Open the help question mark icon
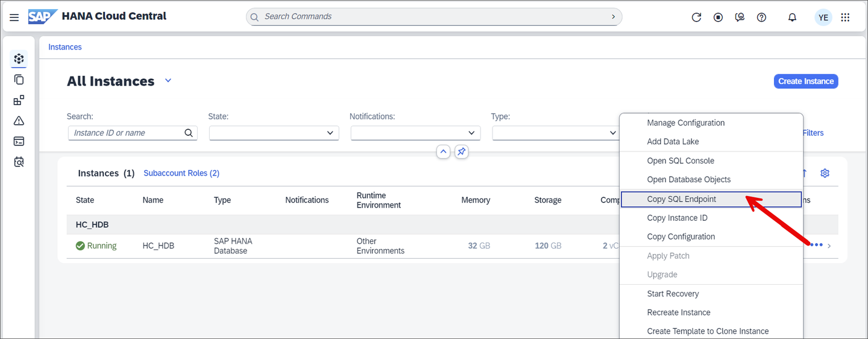The height and width of the screenshot is (339, 868). (761, 17)
